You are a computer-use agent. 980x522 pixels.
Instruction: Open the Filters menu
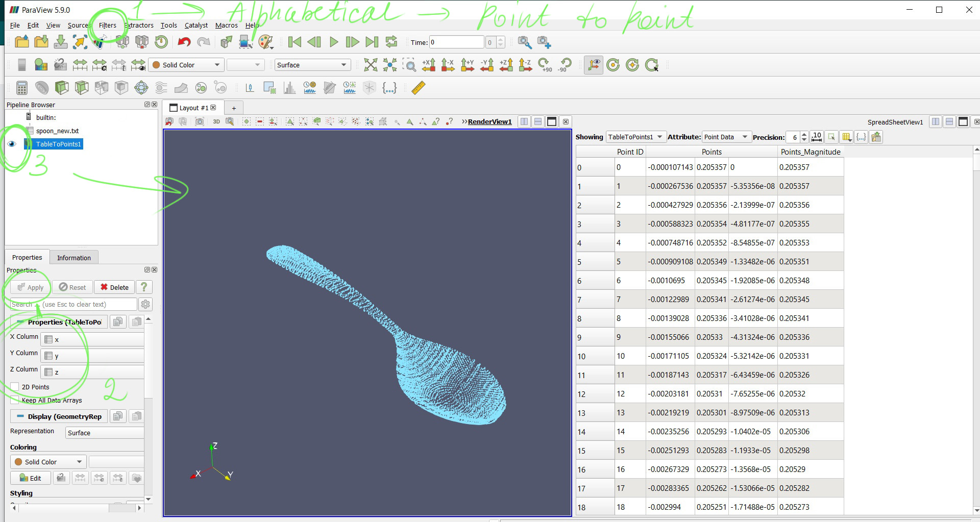(x=107, y=25)
